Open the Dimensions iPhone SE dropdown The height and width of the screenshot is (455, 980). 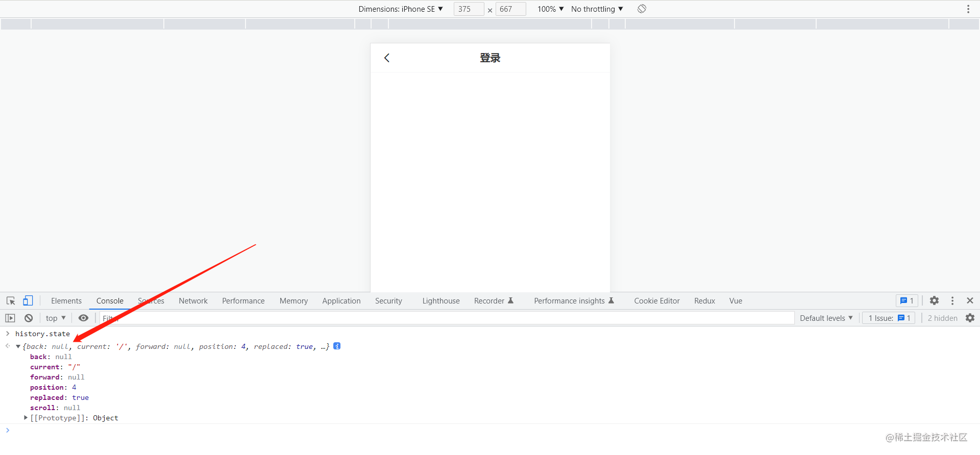click(401, 9)
